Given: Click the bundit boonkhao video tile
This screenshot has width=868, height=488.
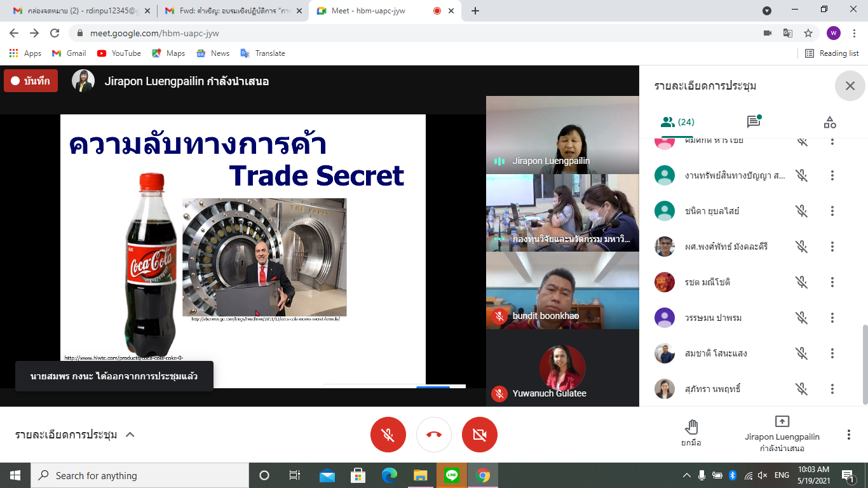Looking at the screenshot, I should tap(562, 290).
